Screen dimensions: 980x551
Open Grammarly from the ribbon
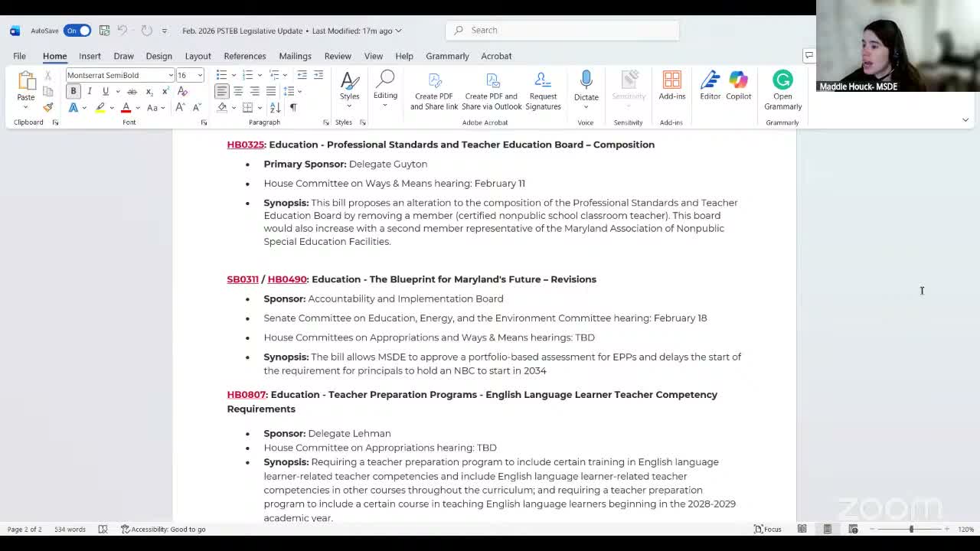[782, 90]
